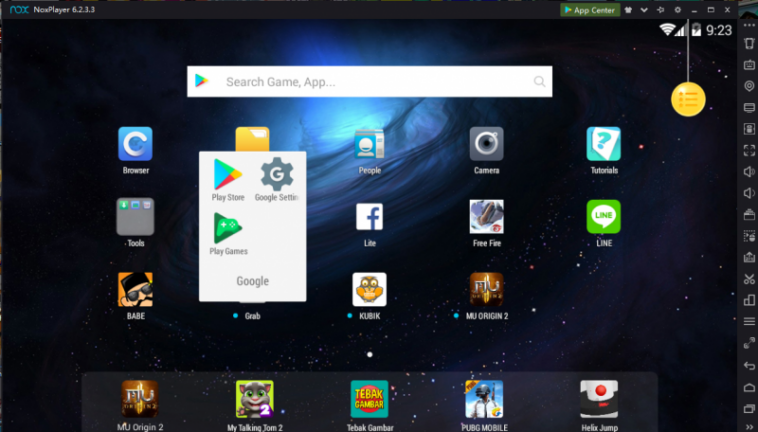Launch PUBG MOBILE from dock
Screen dimensions: 758x432
(x=484, y=399)
